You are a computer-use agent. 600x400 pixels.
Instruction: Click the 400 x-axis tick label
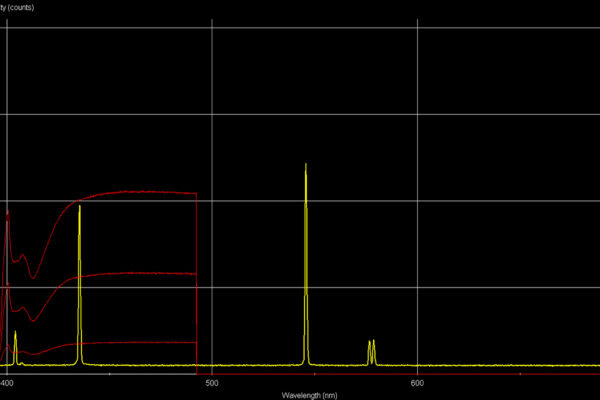[x=7, y=382]
